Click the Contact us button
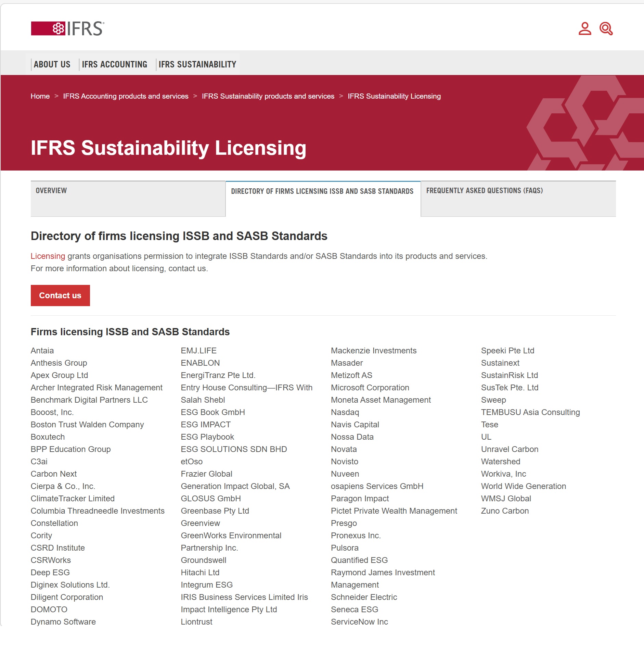 click(60, 296)
